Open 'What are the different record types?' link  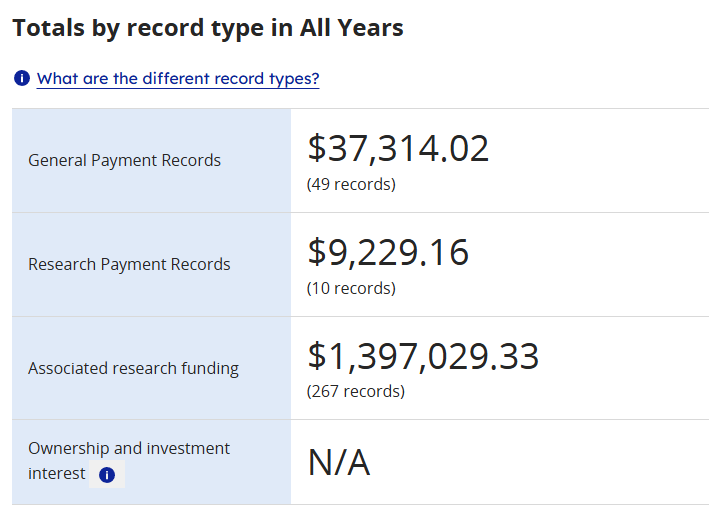tap(178, 79)
